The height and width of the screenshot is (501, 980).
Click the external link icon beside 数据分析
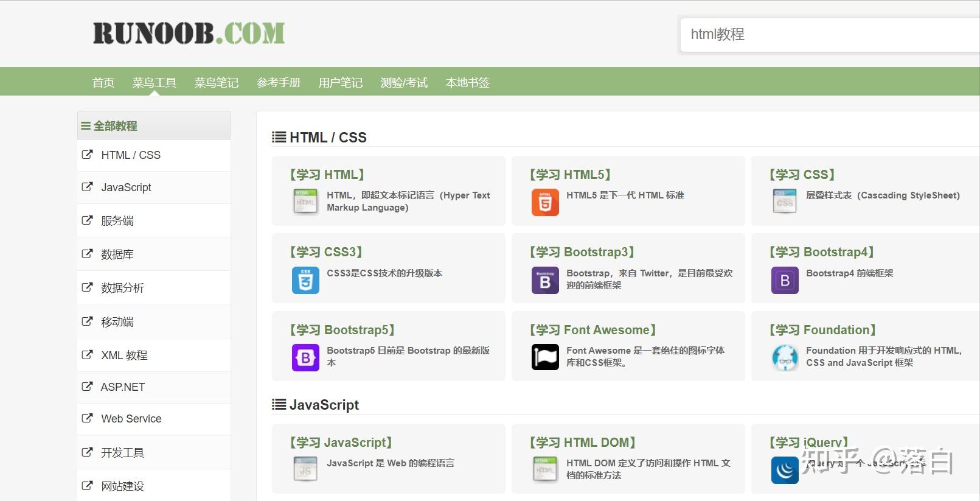[x=88, y=287]
